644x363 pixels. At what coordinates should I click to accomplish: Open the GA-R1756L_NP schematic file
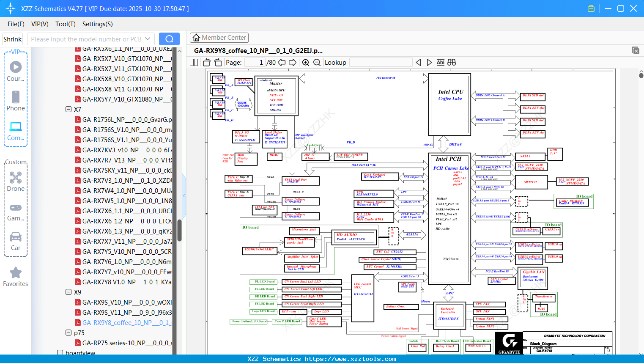(x=127, y=119)
